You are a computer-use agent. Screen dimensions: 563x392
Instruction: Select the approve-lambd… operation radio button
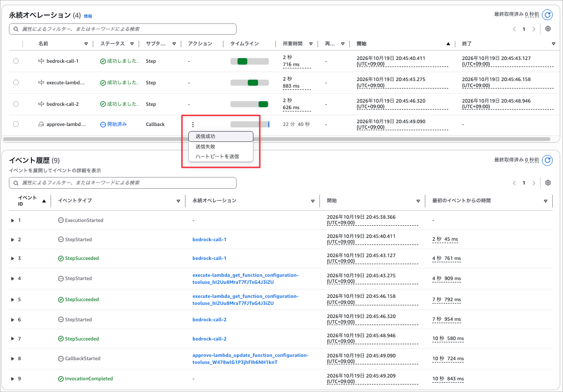pyautogui.click(x=16, y=125)
